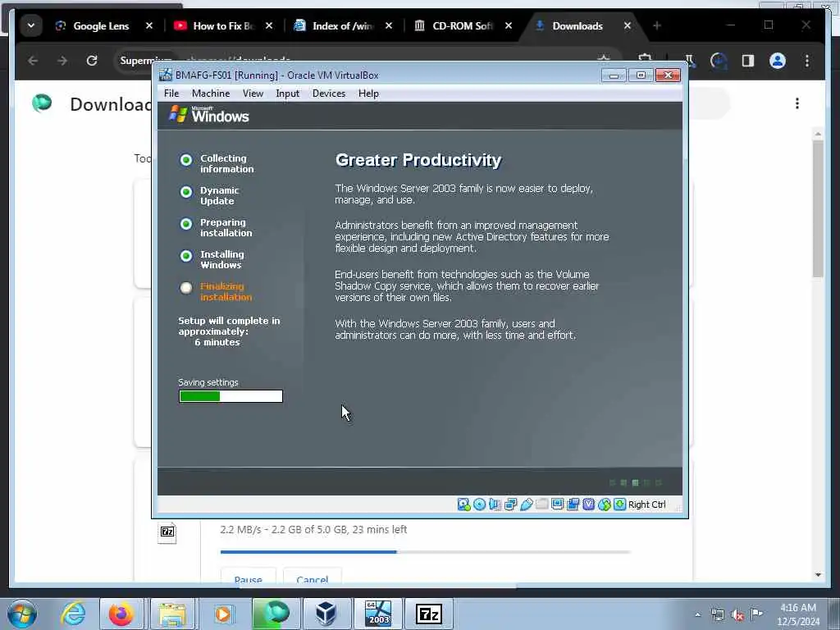The height and width of the screenshot is (630, 840).
Task: Click the Action Center flag tray icon
Action: [x=756, y=614]
